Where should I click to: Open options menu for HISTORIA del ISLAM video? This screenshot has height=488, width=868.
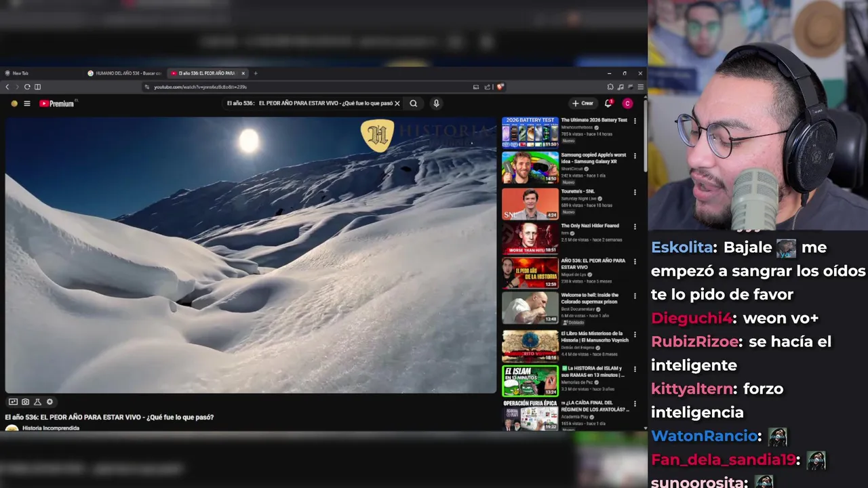[x=635, y=369]
